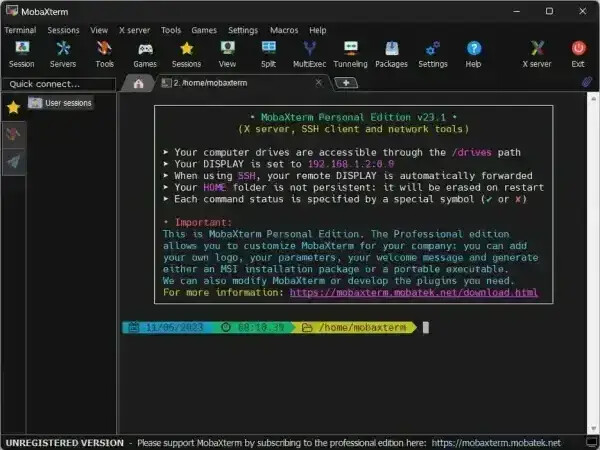600x450 pixels.
Task: Open the Games menu in the menu bar
Action: (204, 30)
